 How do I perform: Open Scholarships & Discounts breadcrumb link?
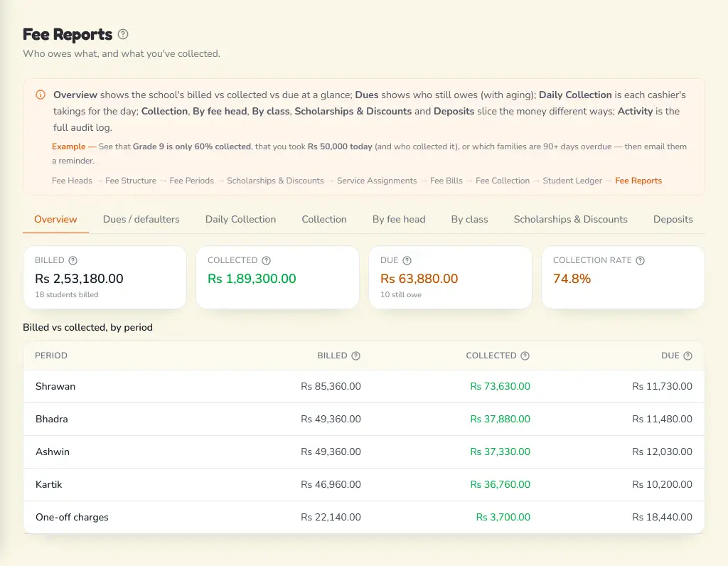pos(275,181)
